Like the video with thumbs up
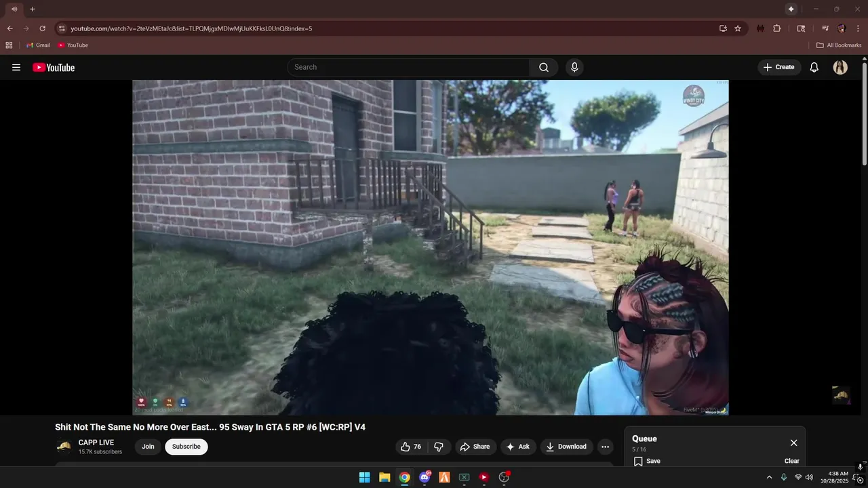Image resolution: width=868 pixels, height=488 pixels. [411, 447]
